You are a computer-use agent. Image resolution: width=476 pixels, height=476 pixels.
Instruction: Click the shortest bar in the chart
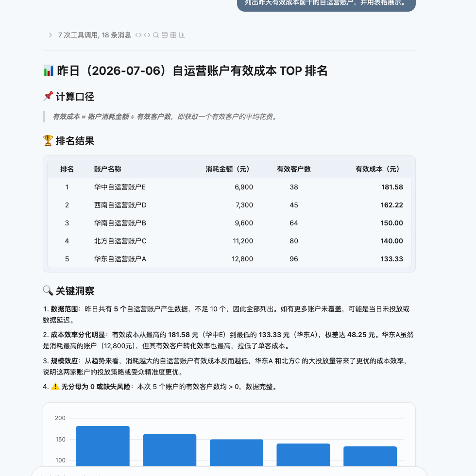370,456
